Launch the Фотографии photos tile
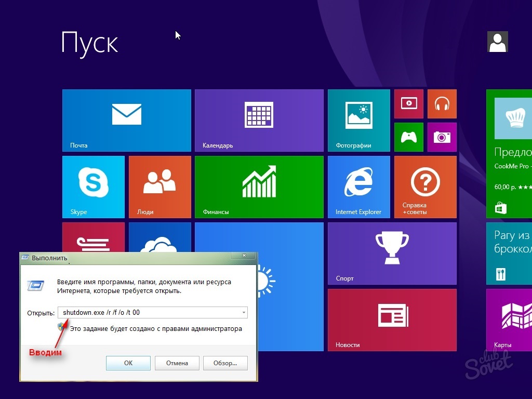Image resolution: width=532 pixels, height=399 pixels. click(x=358, y=120)
